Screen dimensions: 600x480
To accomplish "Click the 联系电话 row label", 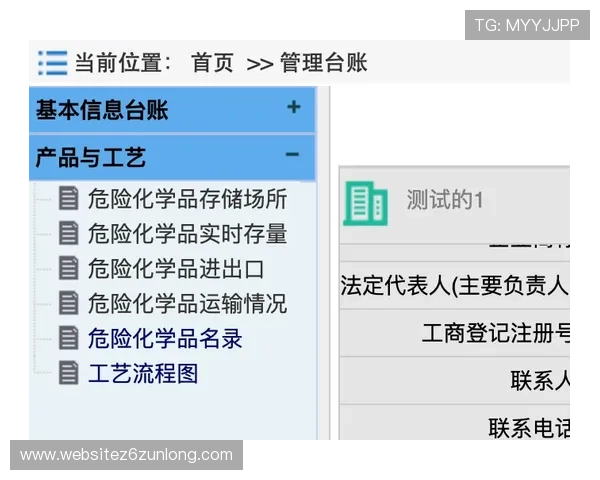I will click(x=529, y=428).
